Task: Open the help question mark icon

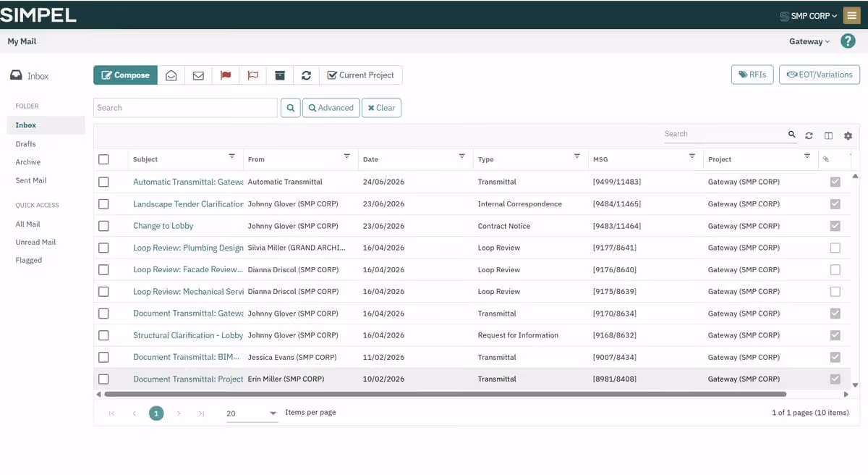Action: pyautogui.click(x=848, y=41)
